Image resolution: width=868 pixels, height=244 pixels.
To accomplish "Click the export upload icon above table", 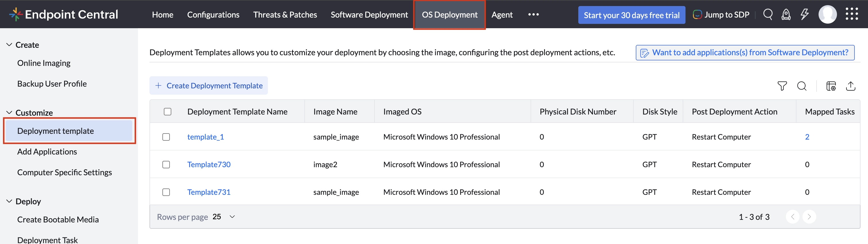I will pyautogui.click(x=850, y=86).
